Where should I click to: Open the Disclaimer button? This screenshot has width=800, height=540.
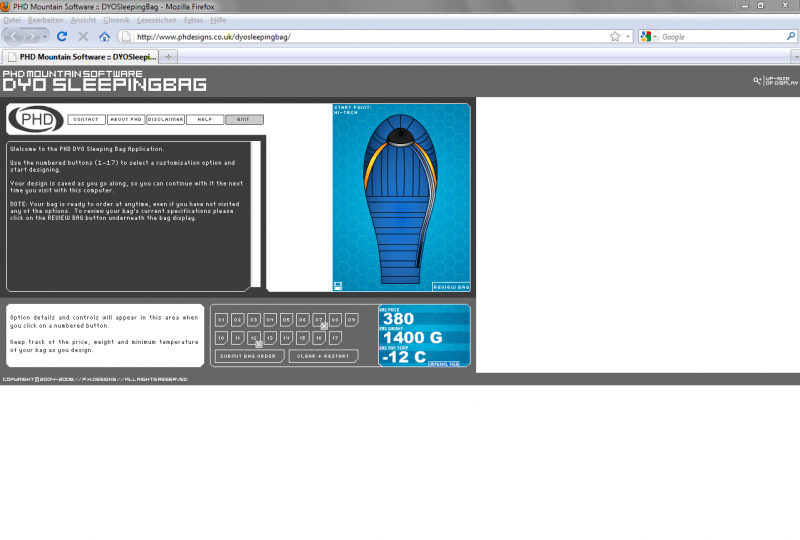pos(165,119)
